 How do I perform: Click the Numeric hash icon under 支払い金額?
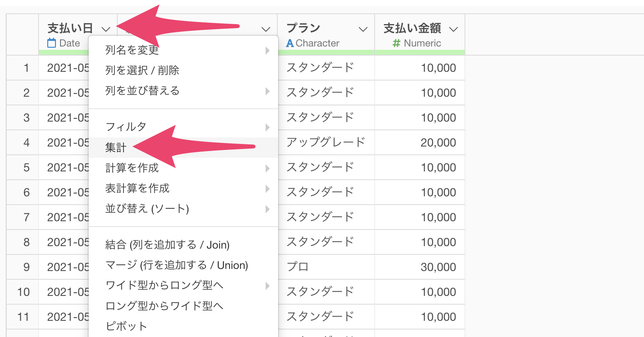[x=397, y=43]
